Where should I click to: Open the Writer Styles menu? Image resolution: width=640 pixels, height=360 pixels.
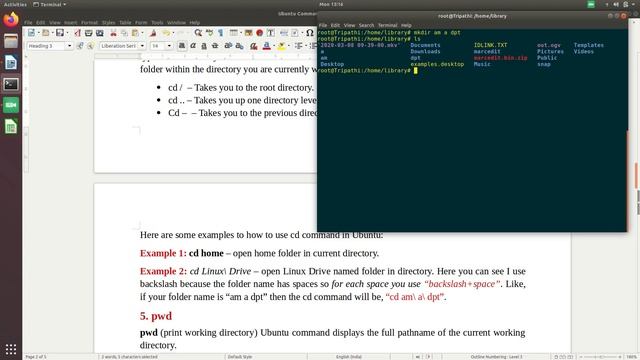tap(108, 22)
